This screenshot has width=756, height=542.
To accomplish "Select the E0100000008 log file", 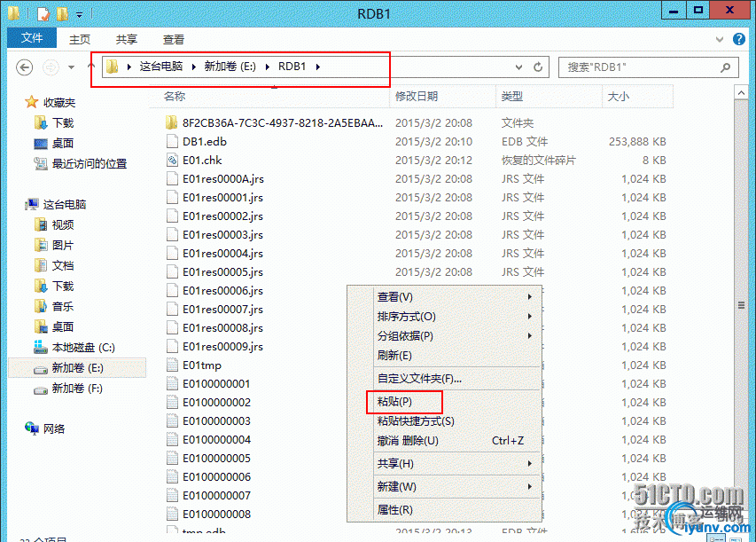I will [x=216, y=514].
